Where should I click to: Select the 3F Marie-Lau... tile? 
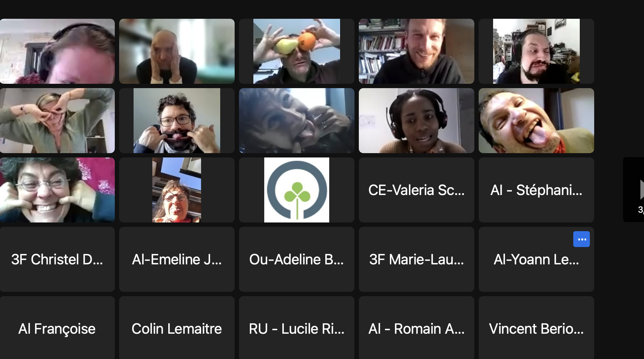[417, 259]
